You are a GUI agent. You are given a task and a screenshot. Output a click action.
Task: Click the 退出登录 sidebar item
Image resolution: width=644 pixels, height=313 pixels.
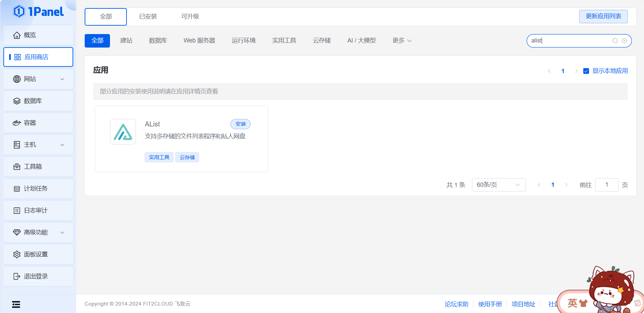38,276
